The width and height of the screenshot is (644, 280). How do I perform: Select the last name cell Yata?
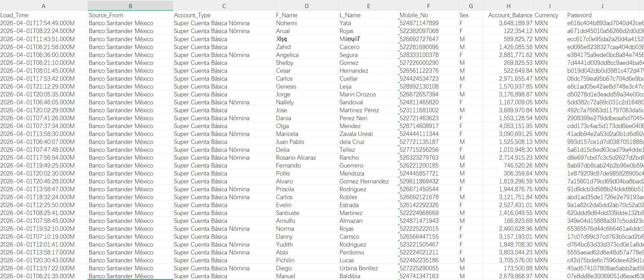(x=368, y=23)
